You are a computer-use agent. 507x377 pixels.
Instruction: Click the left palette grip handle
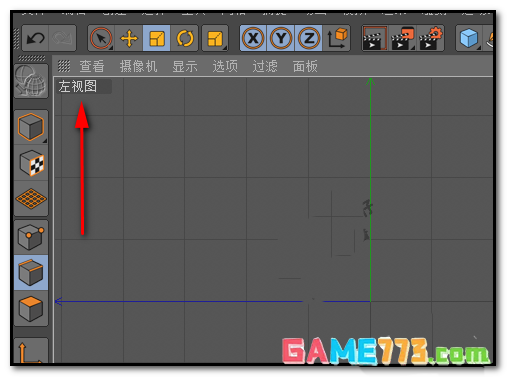(x=31, y=58)
